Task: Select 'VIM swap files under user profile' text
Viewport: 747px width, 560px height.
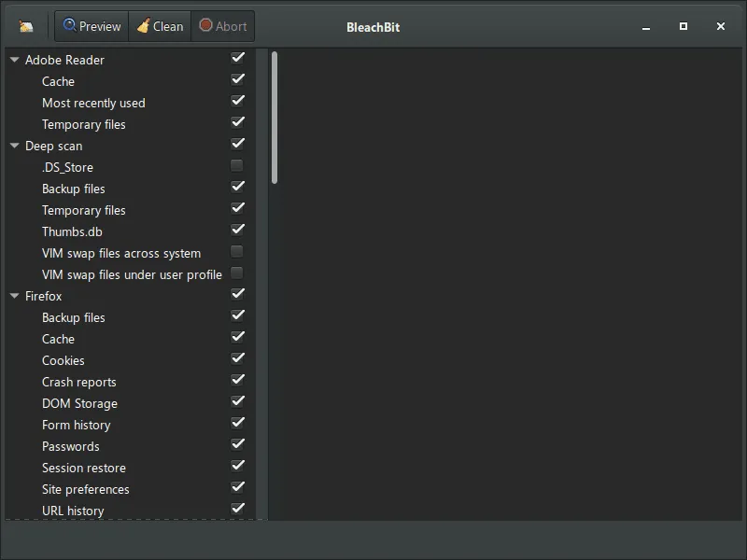Action: click(132, 274)
